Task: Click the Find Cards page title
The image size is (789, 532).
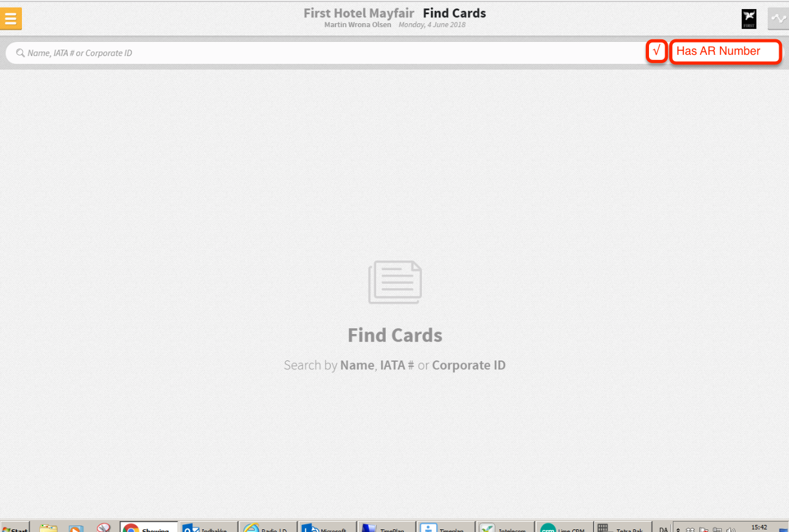Action: tap(454, 13)
